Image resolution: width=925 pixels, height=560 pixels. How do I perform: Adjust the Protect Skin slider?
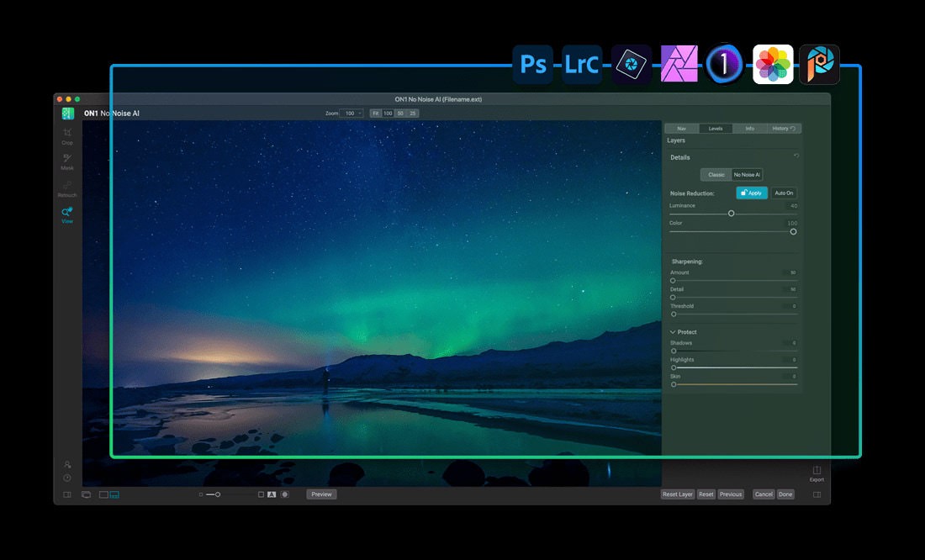coord(674,385)
